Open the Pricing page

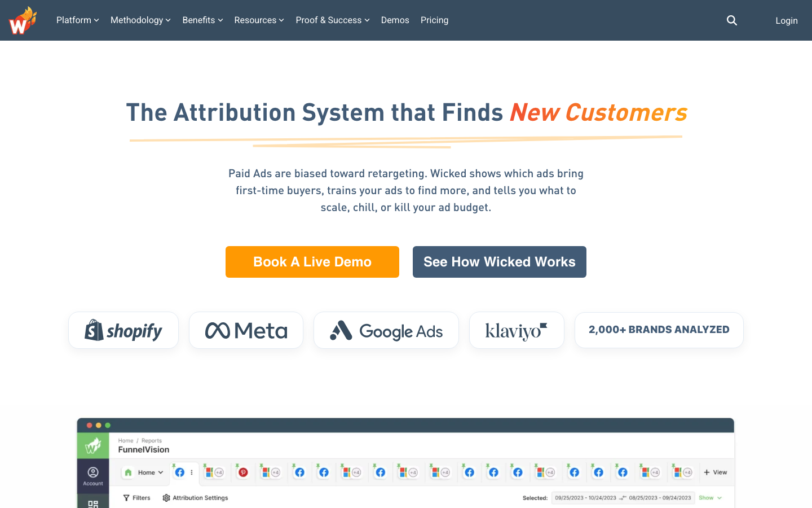tap(435, 20)
